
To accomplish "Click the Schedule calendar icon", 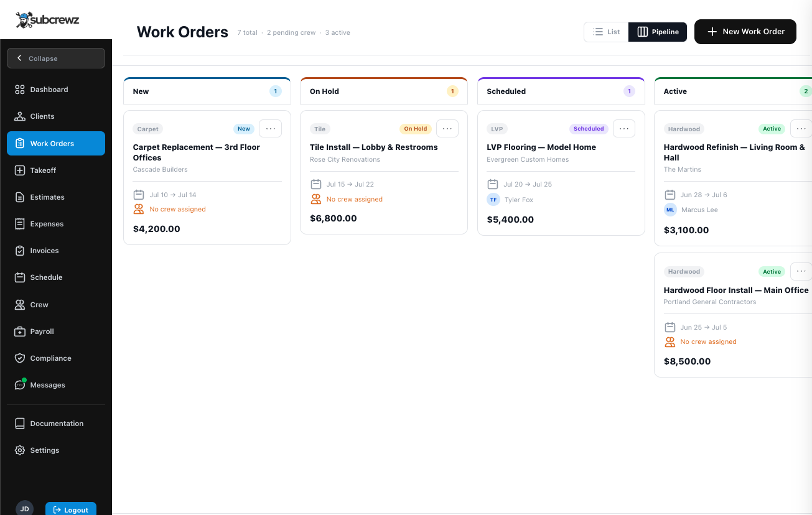I will (20, 277).
